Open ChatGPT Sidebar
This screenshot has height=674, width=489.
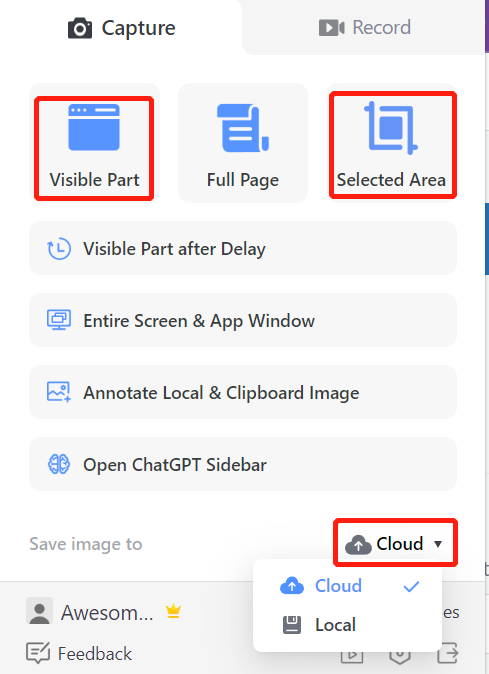[x=243, y=464]
